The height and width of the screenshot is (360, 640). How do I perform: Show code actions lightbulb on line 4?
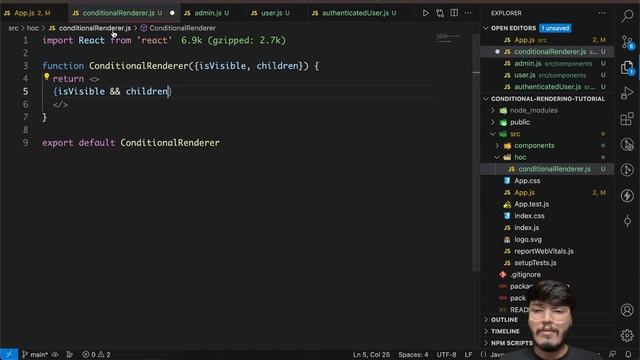(47, 76)
